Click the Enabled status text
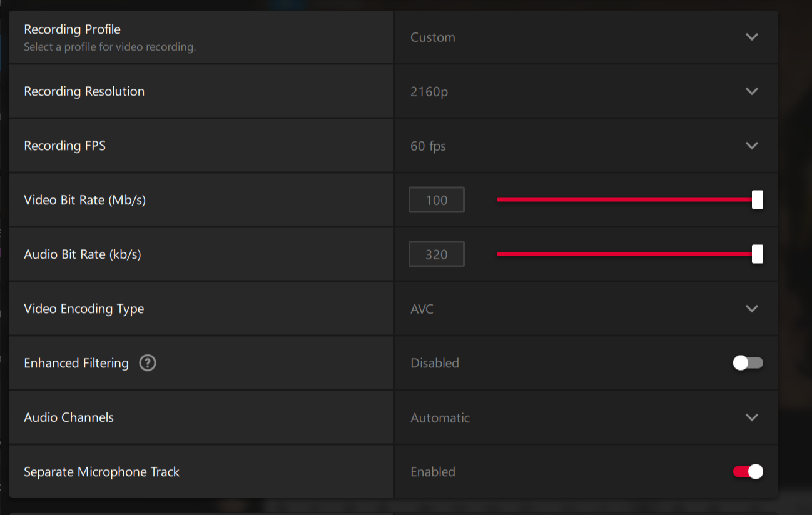The height and width of the screenshot is (515, 812). click(433, 472)
